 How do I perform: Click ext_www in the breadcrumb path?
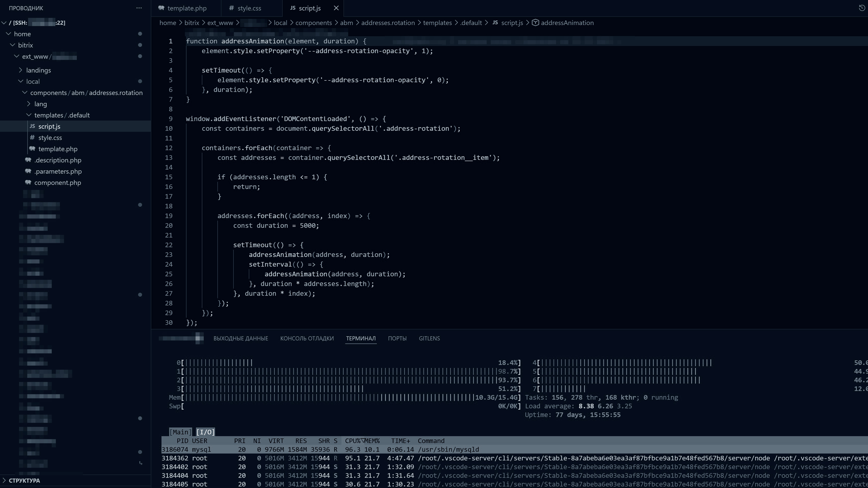(220, 22)
